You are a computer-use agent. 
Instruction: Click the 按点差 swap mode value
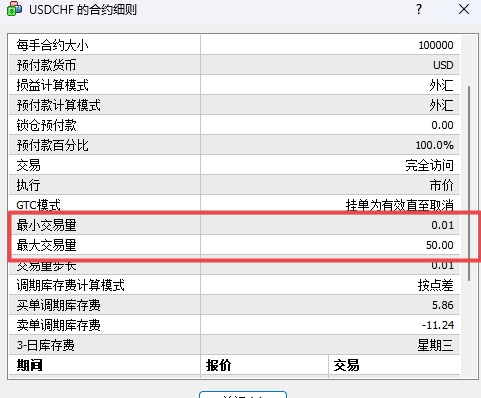coord(435,285)
